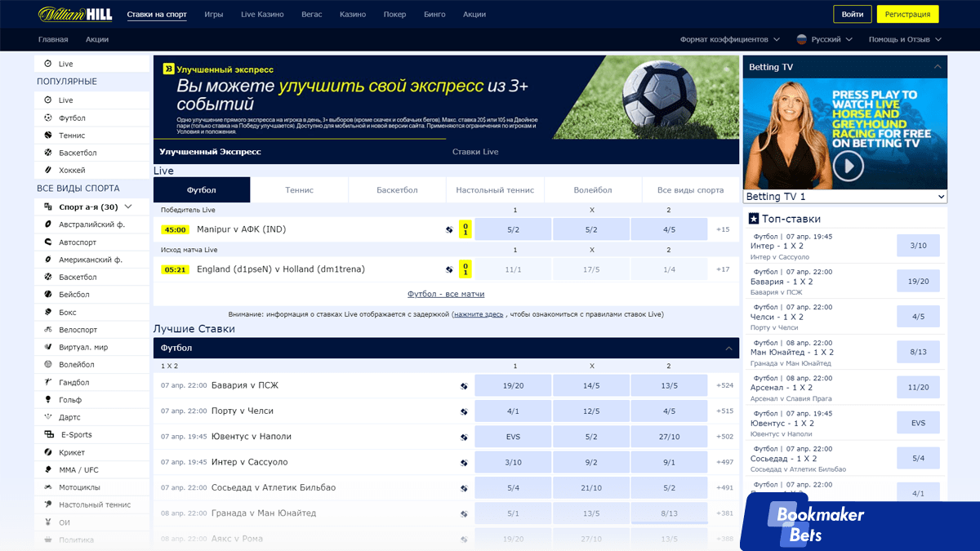Open the Улучшенный экспресс promo banner

(x=446, y=97)
